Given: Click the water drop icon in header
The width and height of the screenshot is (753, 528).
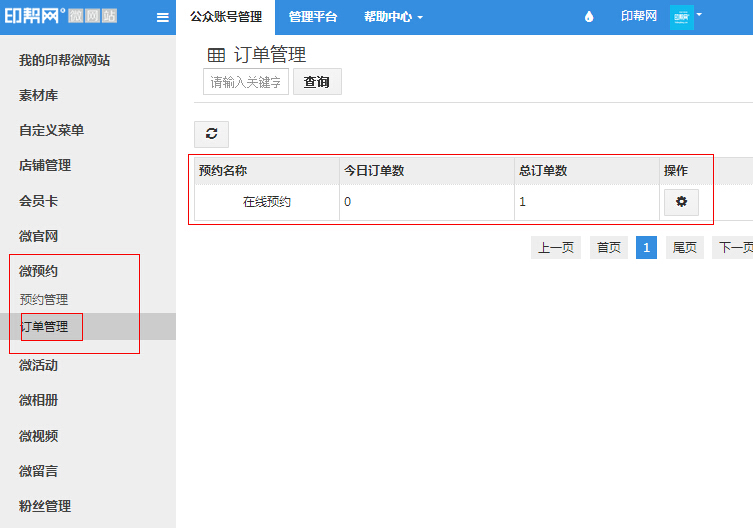Looking at the screenshot, I should tap(588, 17).
